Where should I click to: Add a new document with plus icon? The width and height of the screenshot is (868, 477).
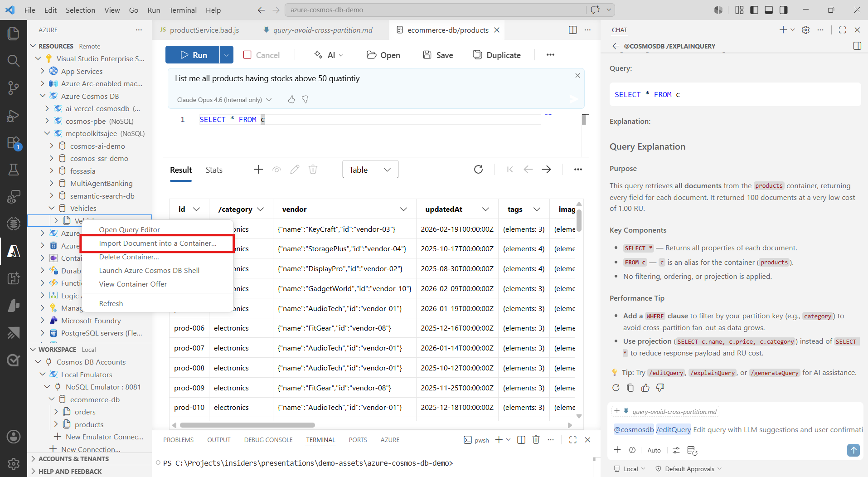(258, 170)
